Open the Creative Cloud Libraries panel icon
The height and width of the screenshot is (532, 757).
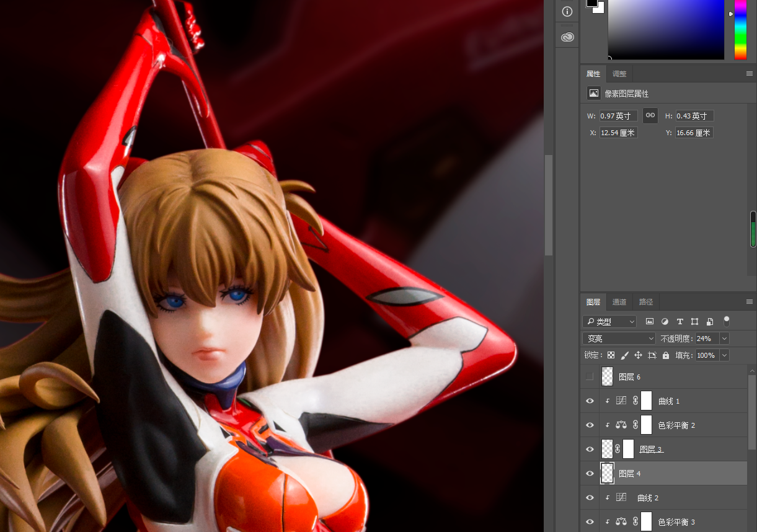tap(567, 37)
